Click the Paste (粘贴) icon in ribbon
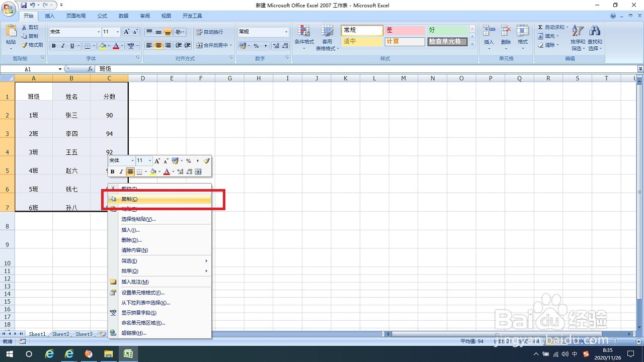 [11, 31]
